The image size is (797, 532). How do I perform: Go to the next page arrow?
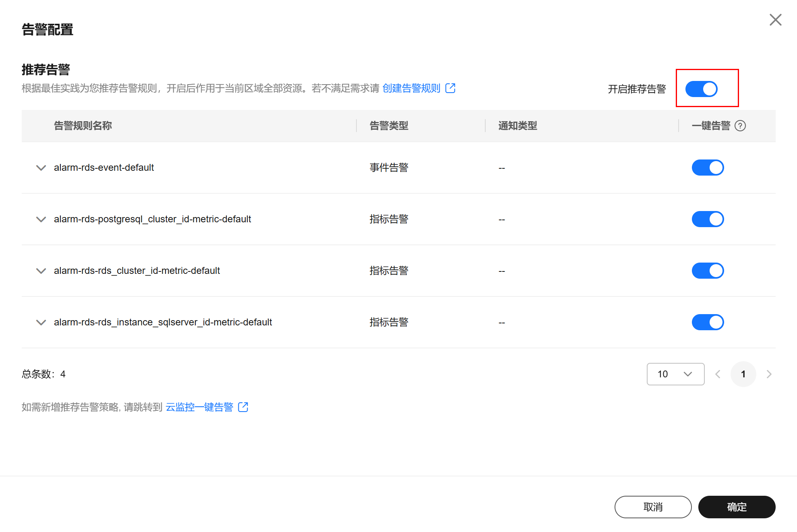(769, 374)
